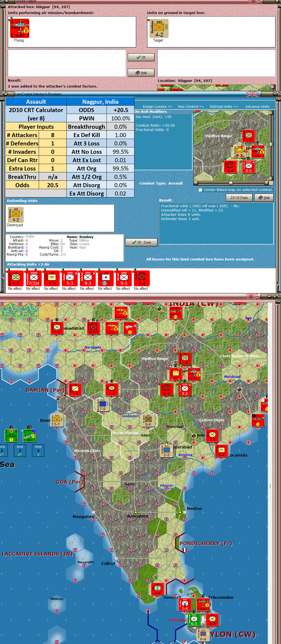Click the '# Attackers' value cell 8

coord(53,135)
